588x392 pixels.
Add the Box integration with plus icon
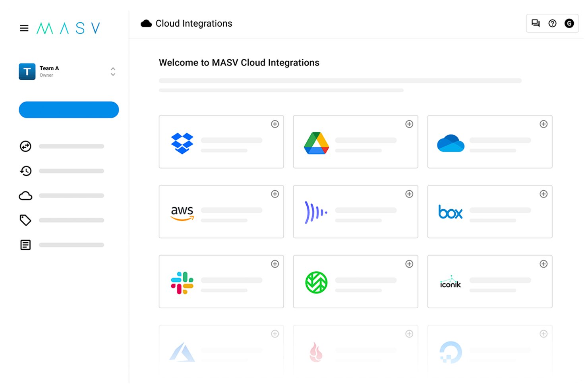tap(544, 194)
